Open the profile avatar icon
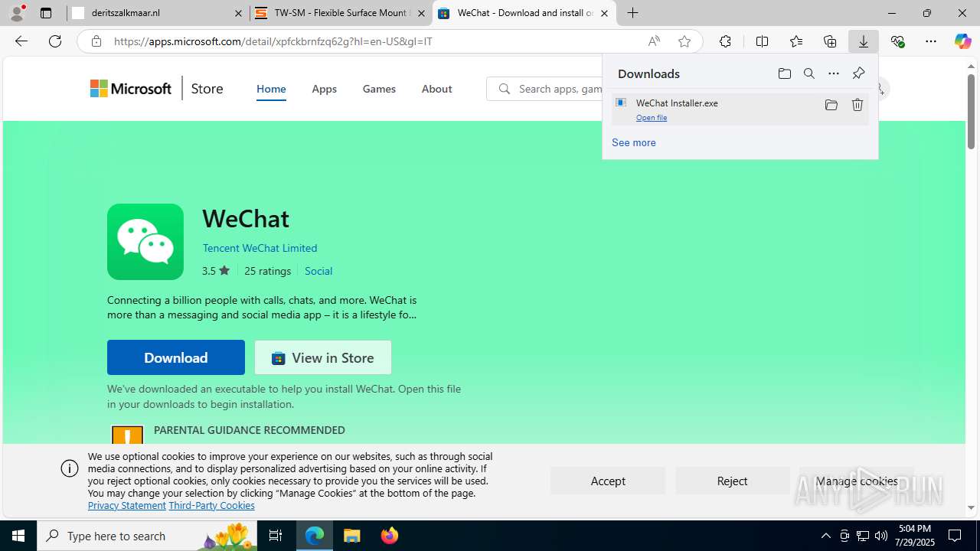This screenshot has width=980, height=551. point(17,13)
